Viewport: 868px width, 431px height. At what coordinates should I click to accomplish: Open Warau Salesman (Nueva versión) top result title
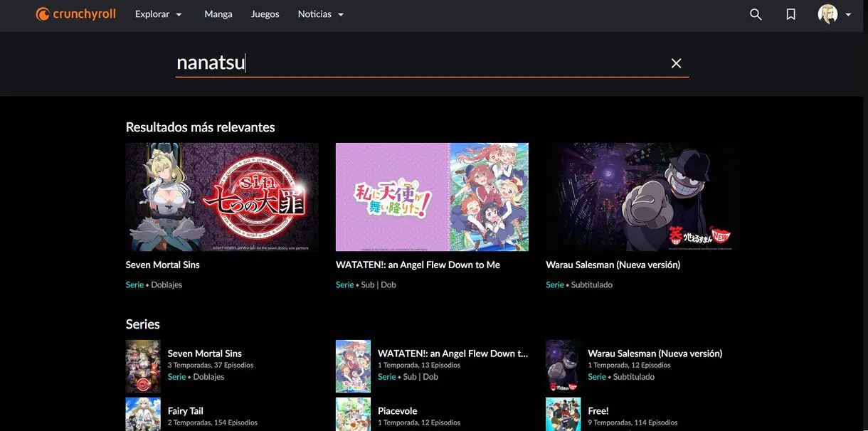pos(613,265)
